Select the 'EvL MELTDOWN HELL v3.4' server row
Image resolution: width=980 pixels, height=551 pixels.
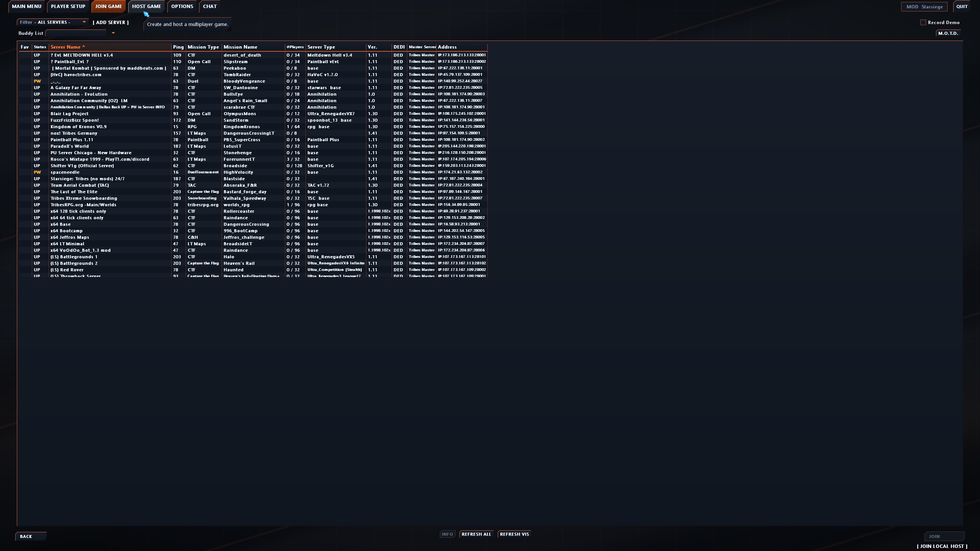tap(253, 55)
